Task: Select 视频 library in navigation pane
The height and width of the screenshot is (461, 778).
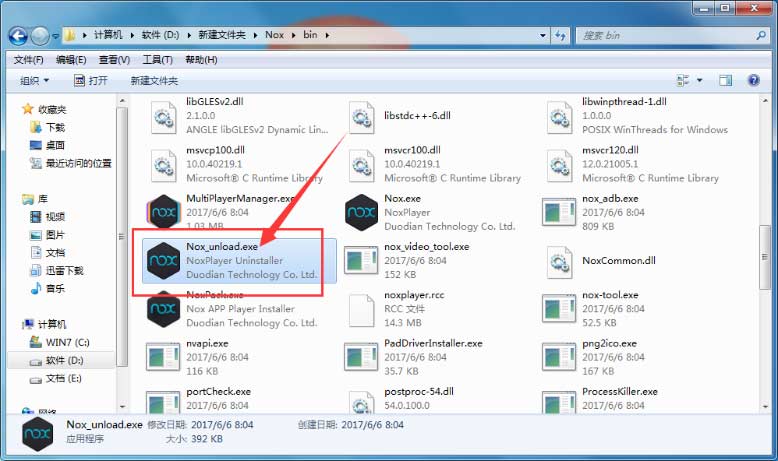Action: click(x=55, y=217)
